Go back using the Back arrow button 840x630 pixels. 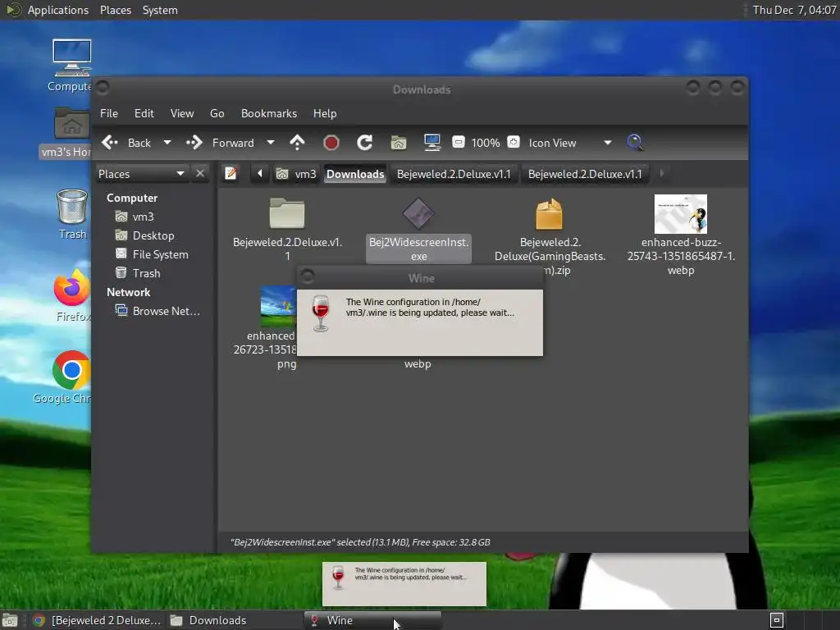(x=126, y=143)
